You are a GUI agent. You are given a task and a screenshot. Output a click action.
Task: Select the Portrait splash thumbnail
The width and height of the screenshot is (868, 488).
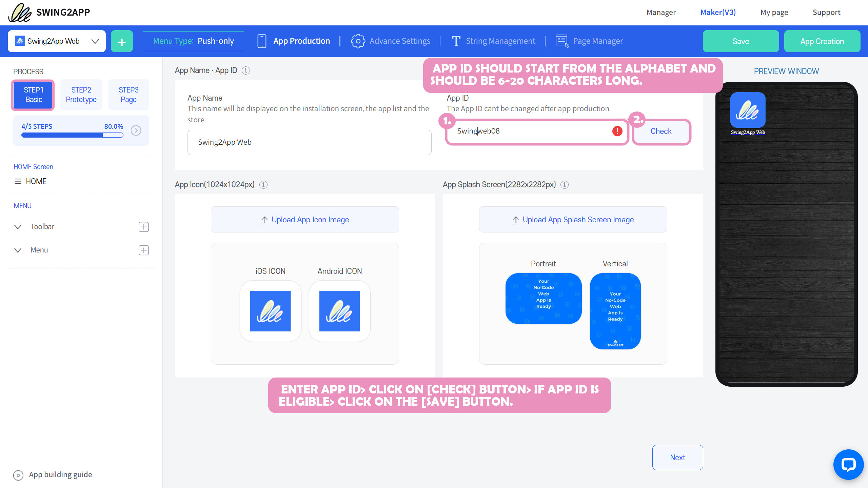pyautogui.click(x=544, y=299)
